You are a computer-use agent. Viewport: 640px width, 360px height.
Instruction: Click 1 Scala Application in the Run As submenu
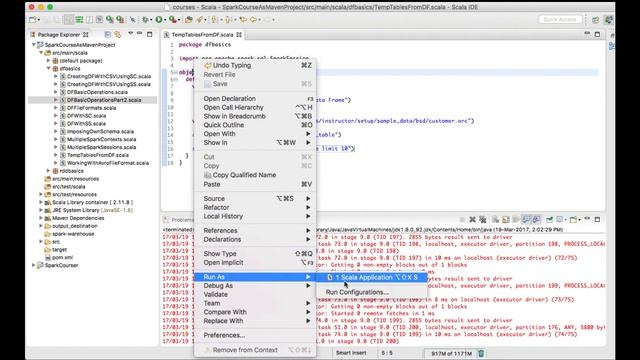tap(372, 278)
